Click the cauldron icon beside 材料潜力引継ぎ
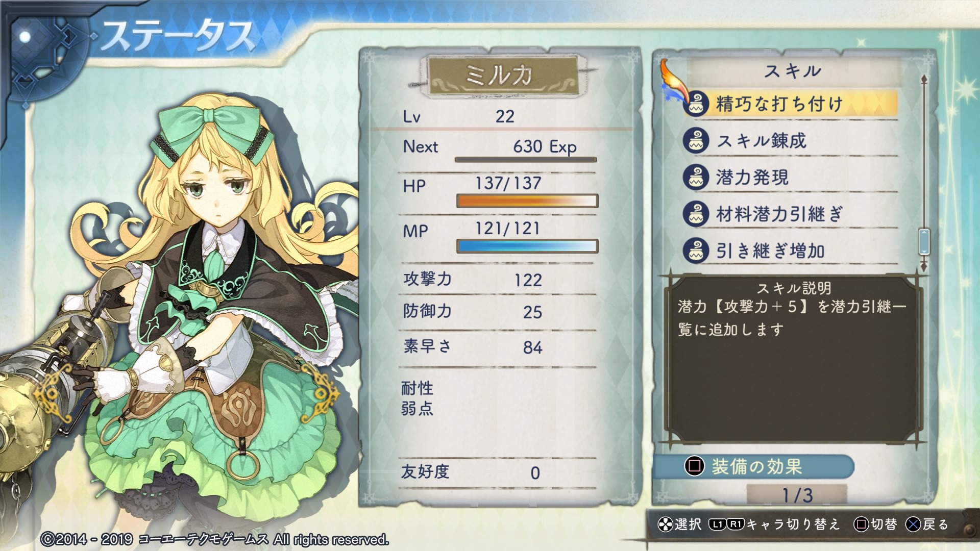The width and height of the screenshot is (980, 551). point(696,214)
